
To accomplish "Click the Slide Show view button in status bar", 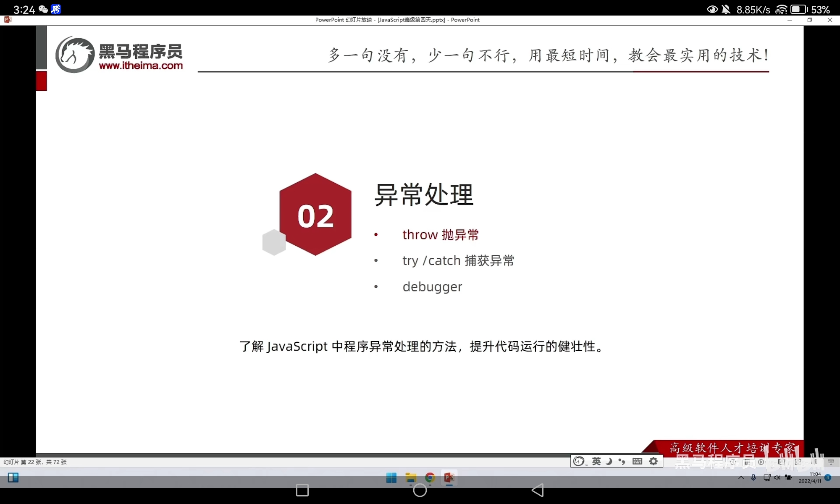I will click(x=831, y=462).
